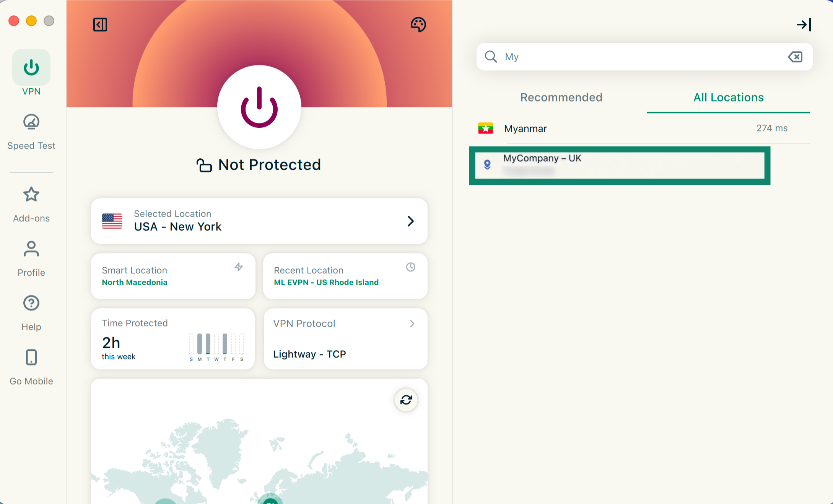Switch to the All Locations tab
This screenshot has height=504, width=833.
tap(729, 98)
